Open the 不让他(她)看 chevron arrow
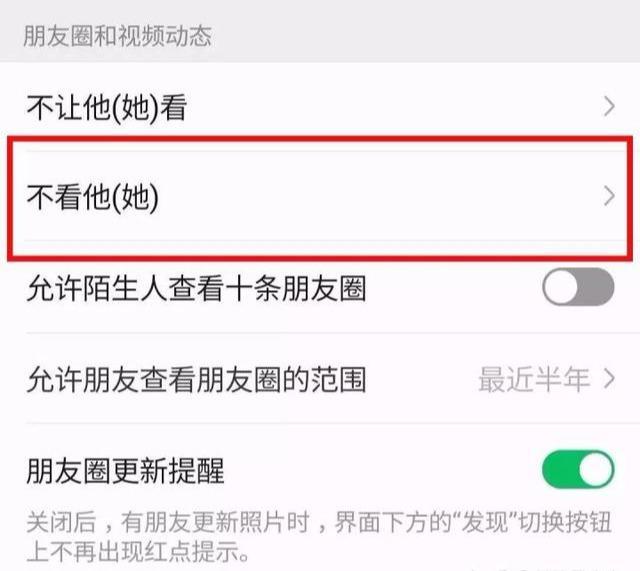Image resolution: width=640 pixels, height=571 pixels. point(609,107)
